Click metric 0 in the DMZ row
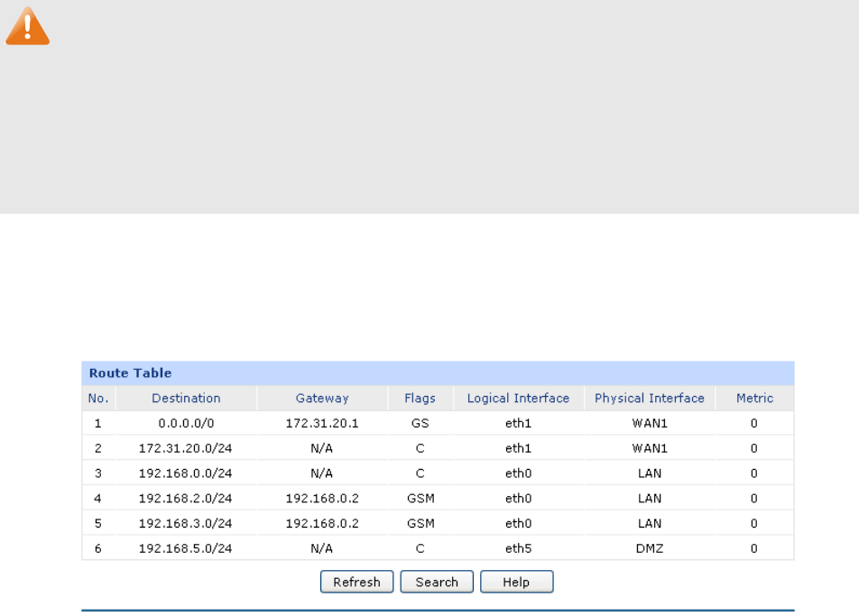The width and height of the screenshot is (859, 616). point(754,548)
